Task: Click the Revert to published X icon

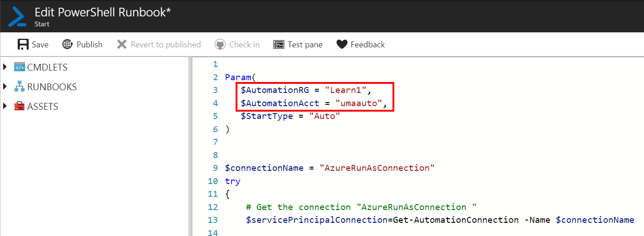Action: coord(122,44)
